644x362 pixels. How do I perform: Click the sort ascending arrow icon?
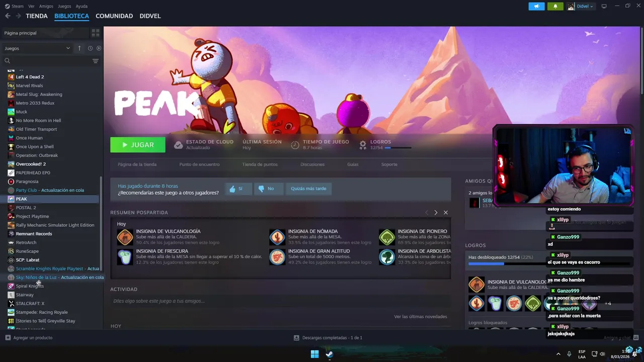[79, 48]
